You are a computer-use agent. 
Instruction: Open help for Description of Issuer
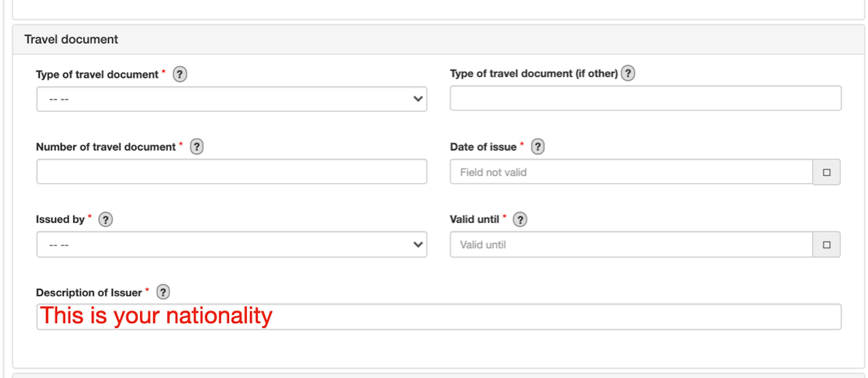pyautogui.click(x=163, y=292)
